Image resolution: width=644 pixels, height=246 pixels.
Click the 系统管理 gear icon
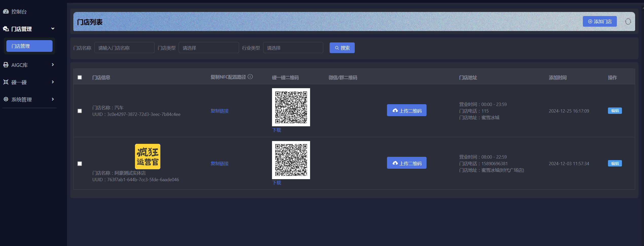(6, 99)
